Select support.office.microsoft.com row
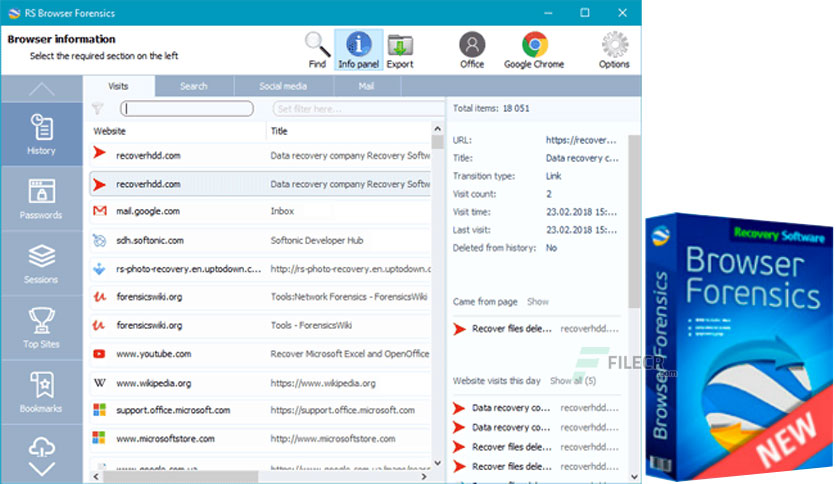Screen dimensions: 836x484 [x=260, y=410]
